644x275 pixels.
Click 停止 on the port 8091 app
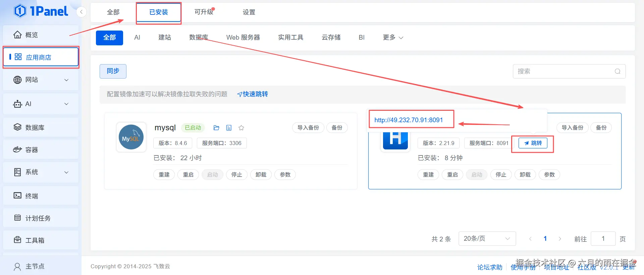501,175
